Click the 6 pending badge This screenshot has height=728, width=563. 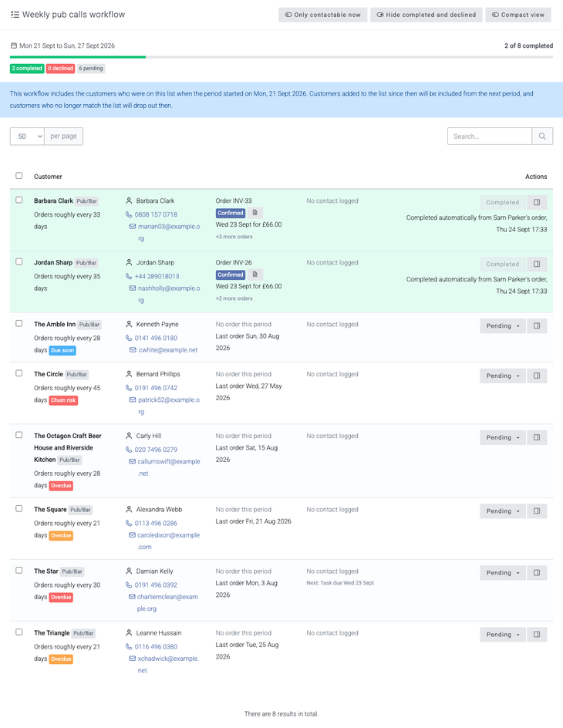(91, 68)
